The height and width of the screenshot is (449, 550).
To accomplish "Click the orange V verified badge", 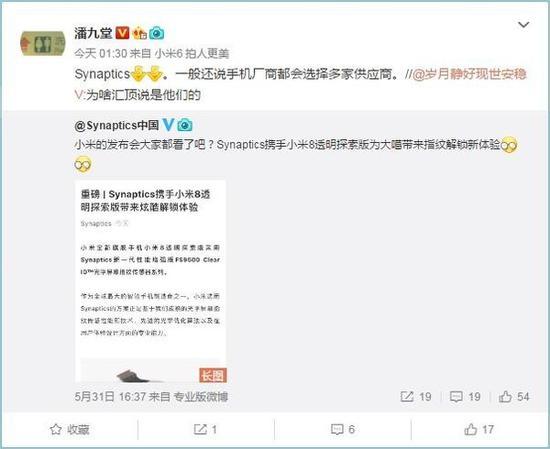I will pos(122,33).
